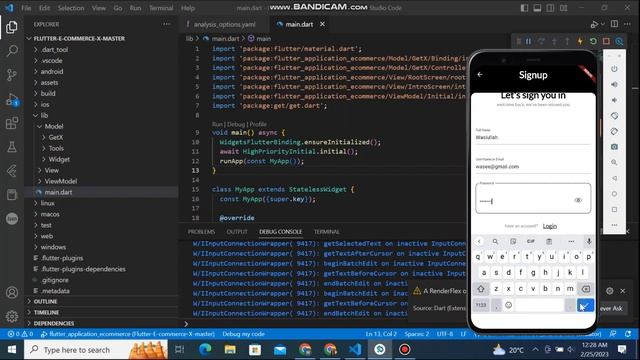The height and width of the screenshot is (360, 640).
Task: Open the emulator extended controls dots
Action: 614,225
